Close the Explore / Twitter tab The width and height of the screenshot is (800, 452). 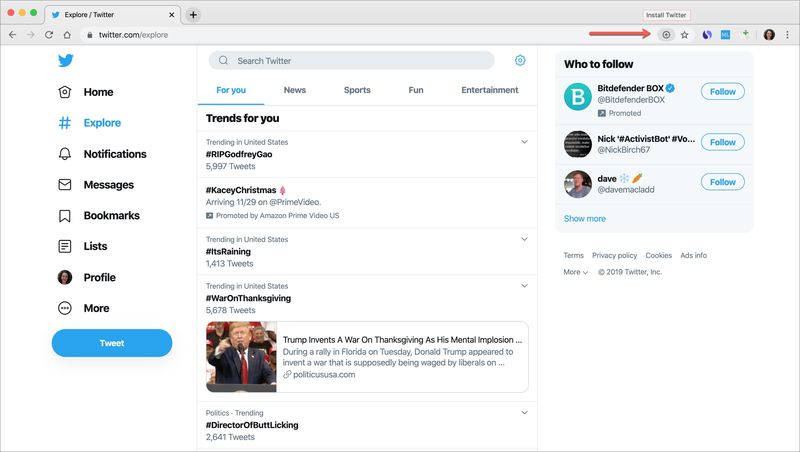(x=171, y=15)
